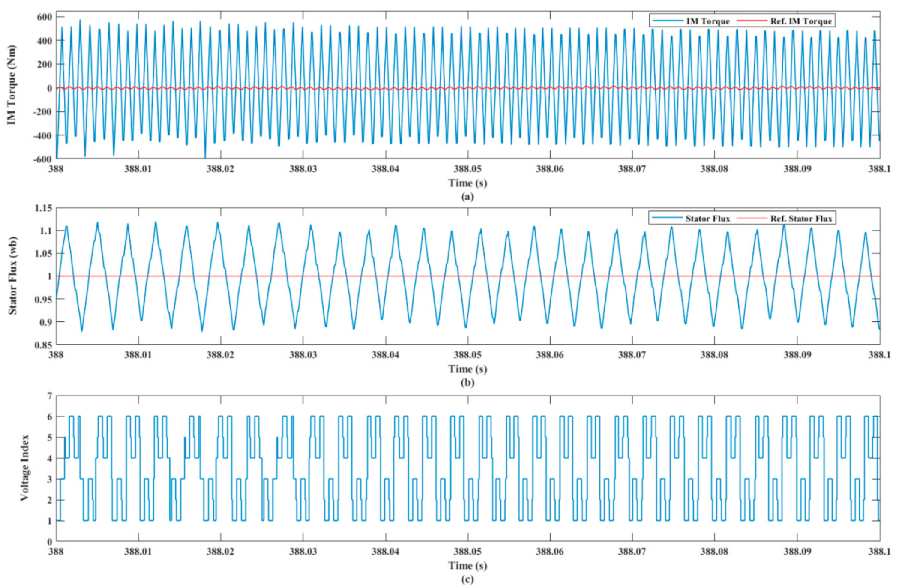
Task: Click Time (s) label under the flux plot
Action: (x=467, y=369)
